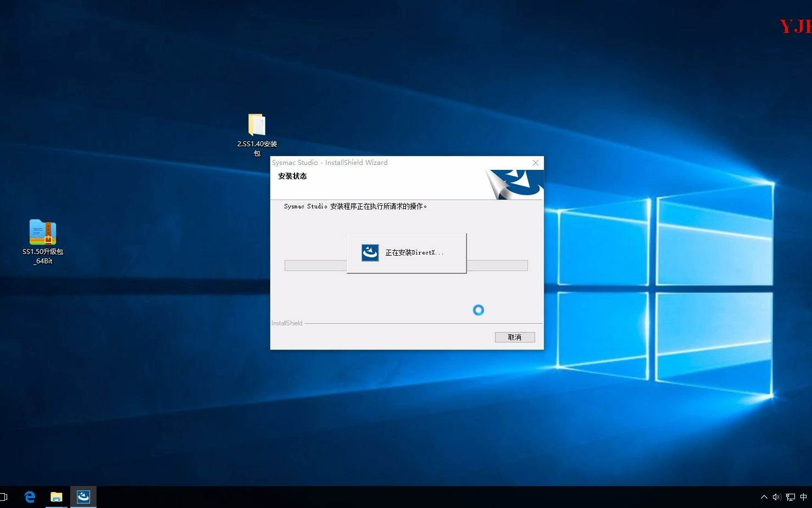Click Sysmac Studio installer taskbar icon
Image resolution: width=812 pixels, height=508 pixels.
point(84,497)
